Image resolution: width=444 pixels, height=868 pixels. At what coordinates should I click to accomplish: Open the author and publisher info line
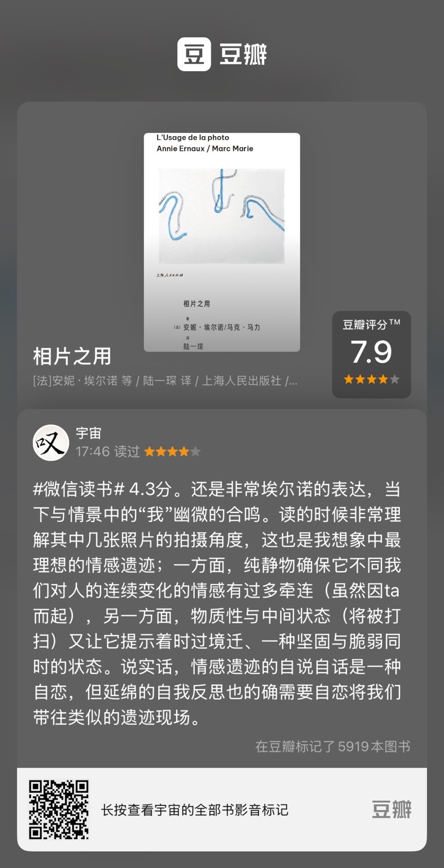pyautogui.click(x=165, y=381)
